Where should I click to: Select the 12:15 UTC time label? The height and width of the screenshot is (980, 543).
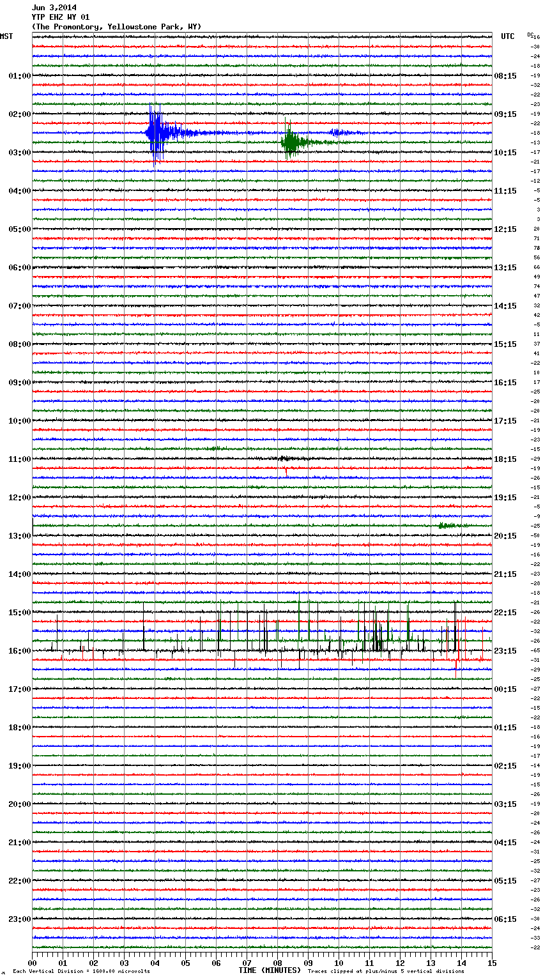tap(505, 229)
